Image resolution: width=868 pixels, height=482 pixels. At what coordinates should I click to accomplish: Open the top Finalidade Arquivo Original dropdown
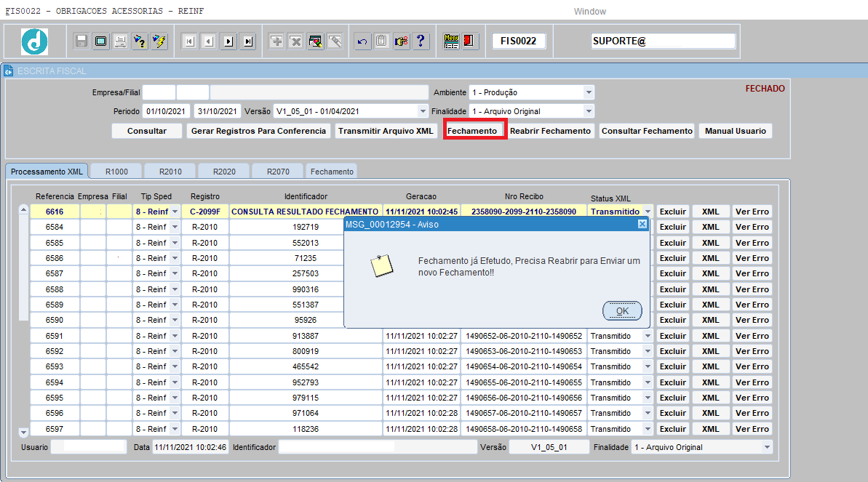click(589, 111)
